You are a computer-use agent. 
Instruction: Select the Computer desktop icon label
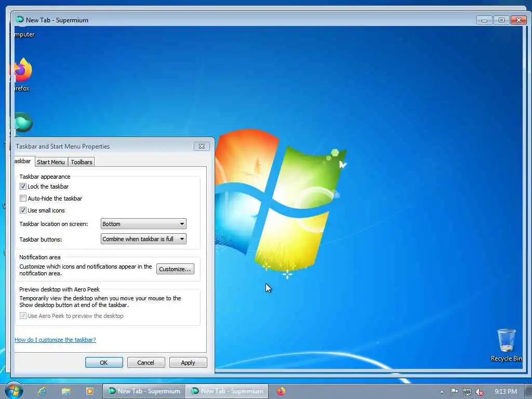click(x=24, y=34)
